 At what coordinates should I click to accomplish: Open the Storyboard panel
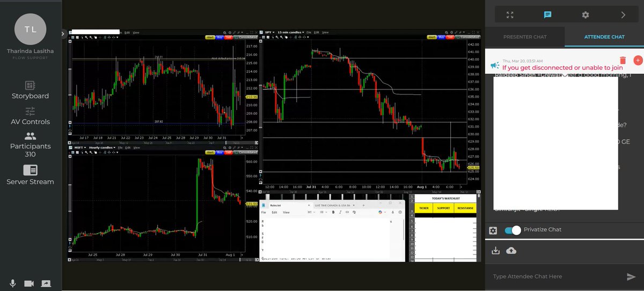tap(30, 91)
